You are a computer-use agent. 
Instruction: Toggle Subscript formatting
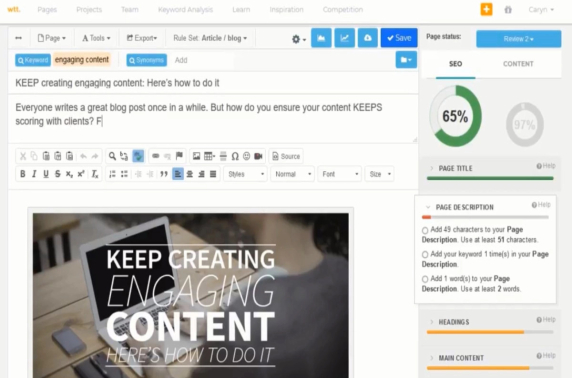pos(69,174)
